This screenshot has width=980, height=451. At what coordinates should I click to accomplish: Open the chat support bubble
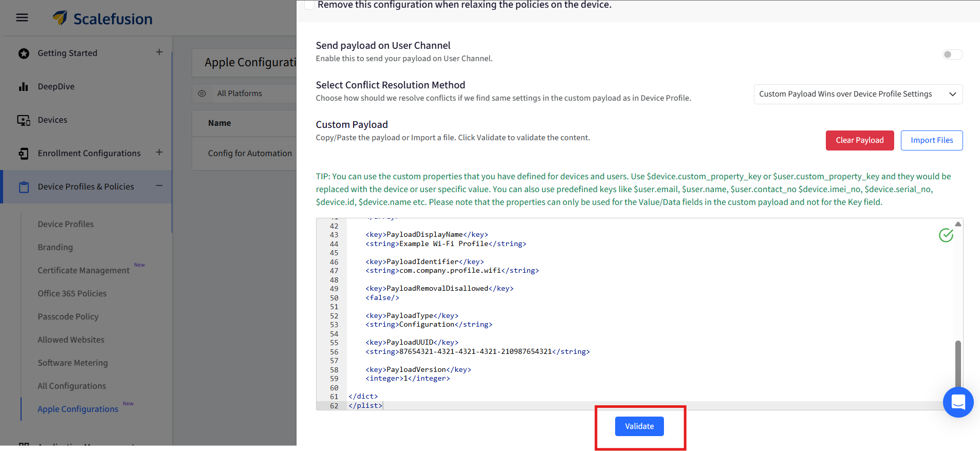click(958, 402)
